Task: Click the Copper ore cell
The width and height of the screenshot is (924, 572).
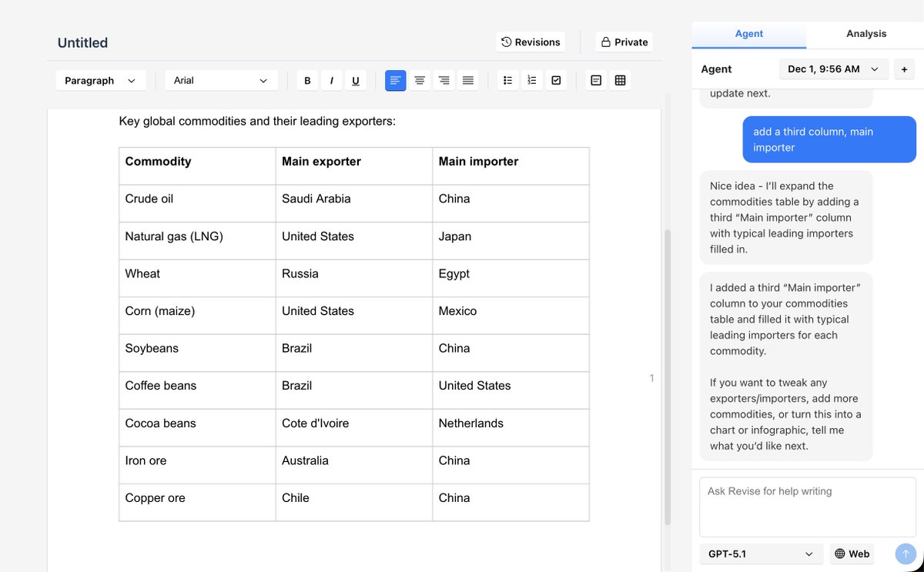Action: [x=197, y=502]
